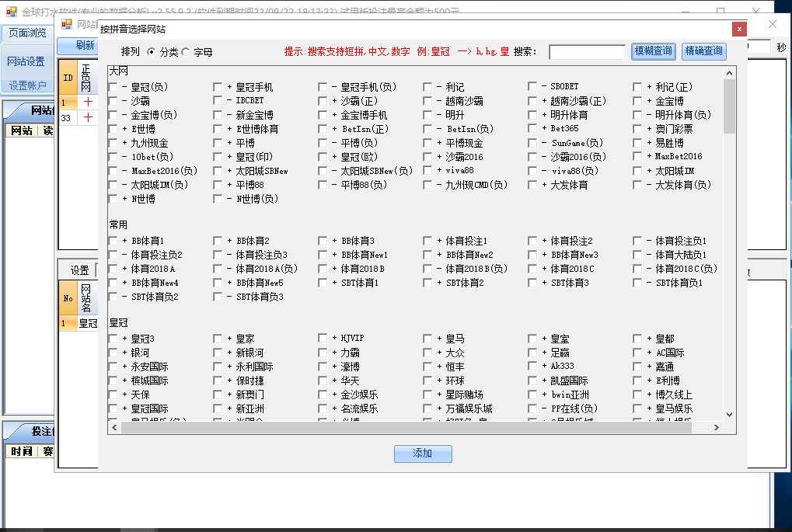
Task: Check the 皇冠手机 checkbox
Action: click(x=218, y=87)
